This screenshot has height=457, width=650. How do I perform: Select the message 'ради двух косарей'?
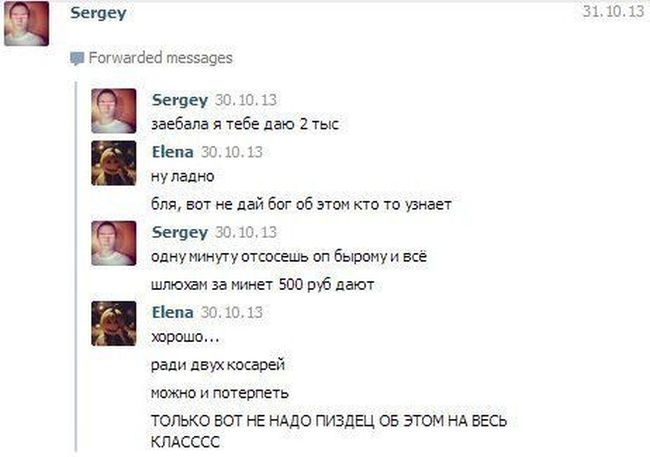(218, 365)
